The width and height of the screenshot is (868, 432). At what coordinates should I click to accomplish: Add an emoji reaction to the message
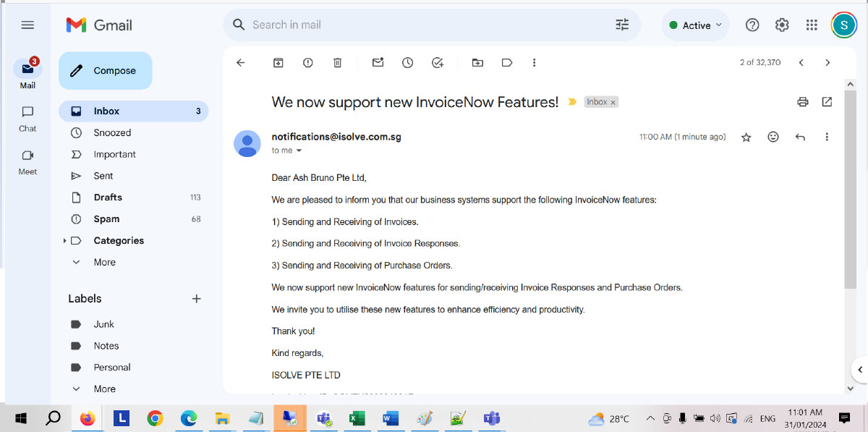pos(773,137)
